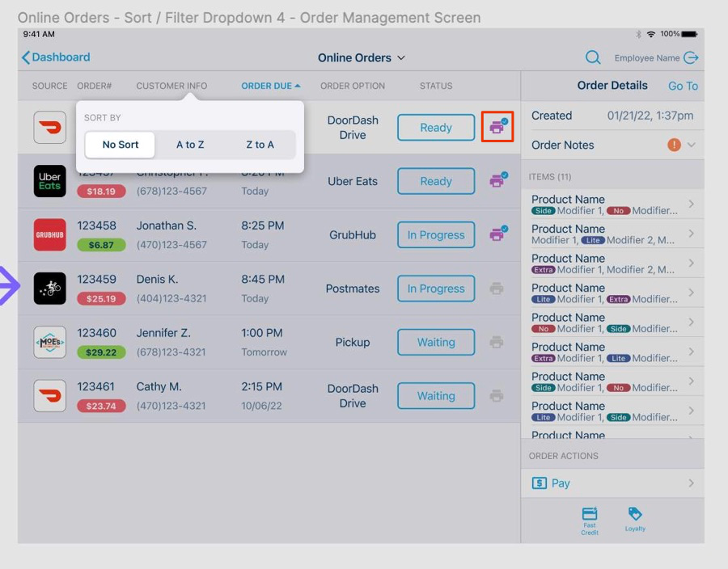Click In Progress status for GrubHub order

click(x=436, y=235)
